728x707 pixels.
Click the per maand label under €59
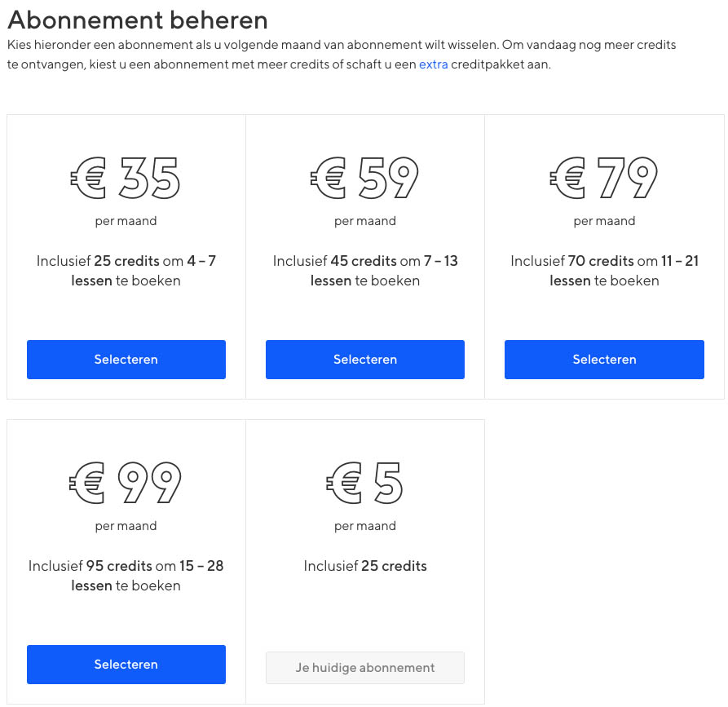[364, 220]
